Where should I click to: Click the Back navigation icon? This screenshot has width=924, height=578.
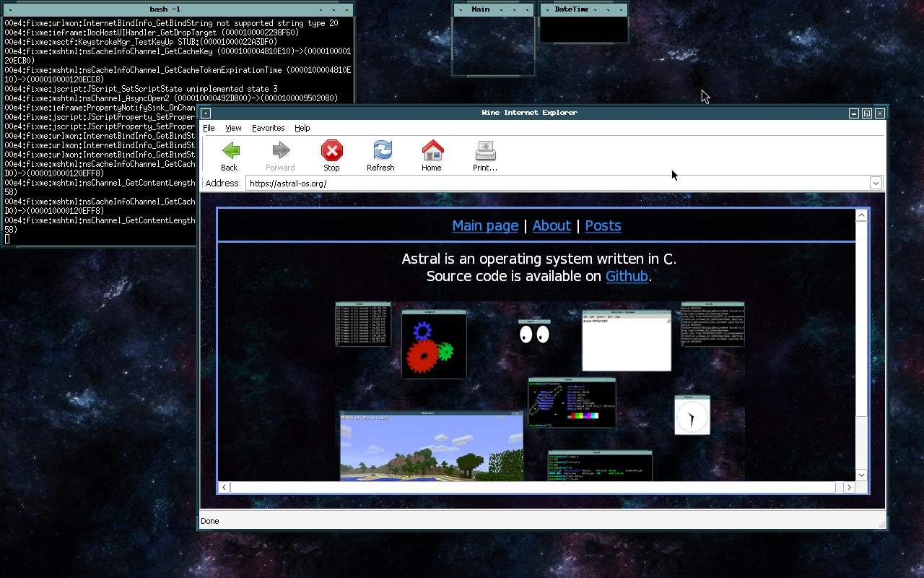coord(230,152)
